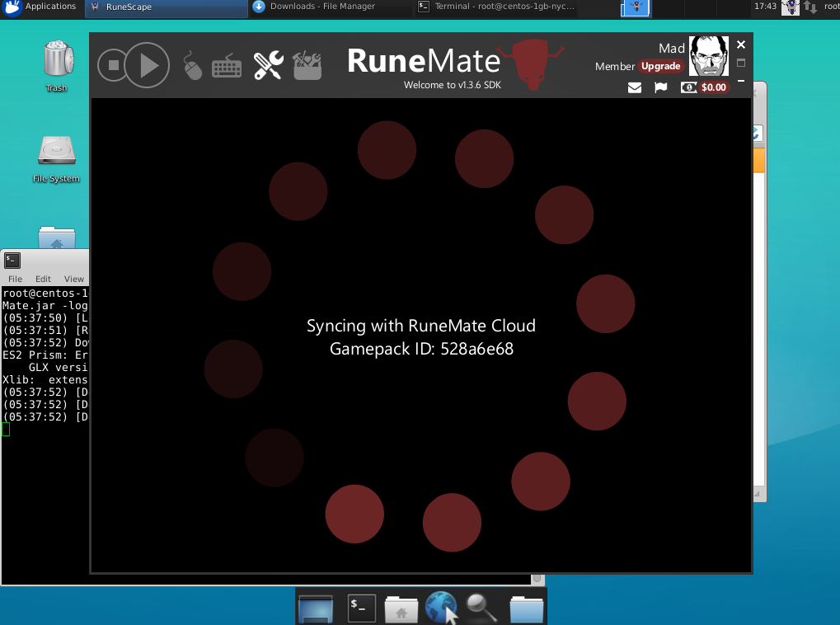Toggle the keyboard input icon
Image resolution: width=840 pixels, height=625 pixels.
(227, 66)
